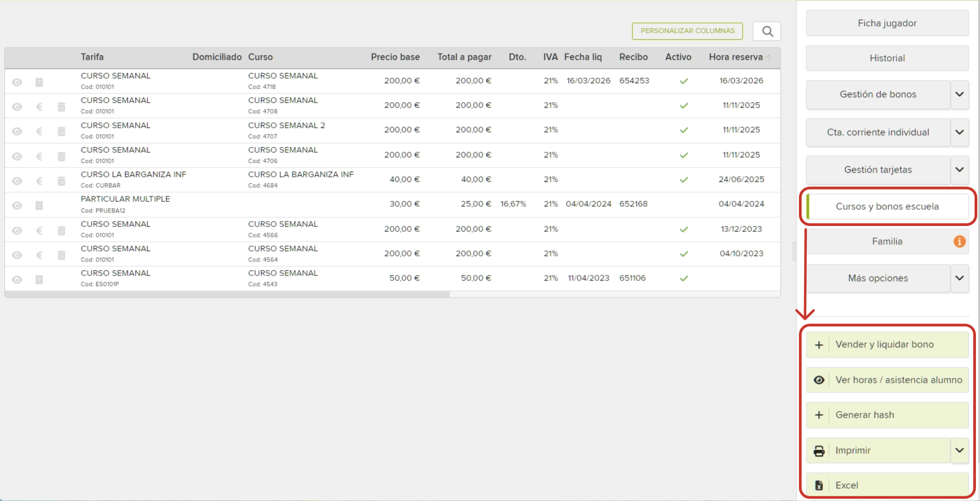980x501 pixels.
Task: Click euro icon for course Cod: 4564
Action: tap(39, 255)
